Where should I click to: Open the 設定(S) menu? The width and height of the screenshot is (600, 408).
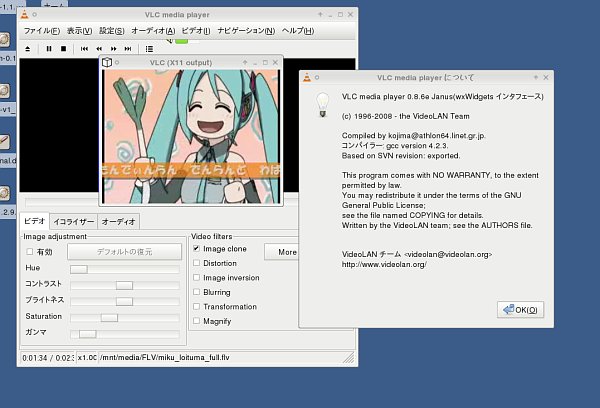(x=111, y=31)
